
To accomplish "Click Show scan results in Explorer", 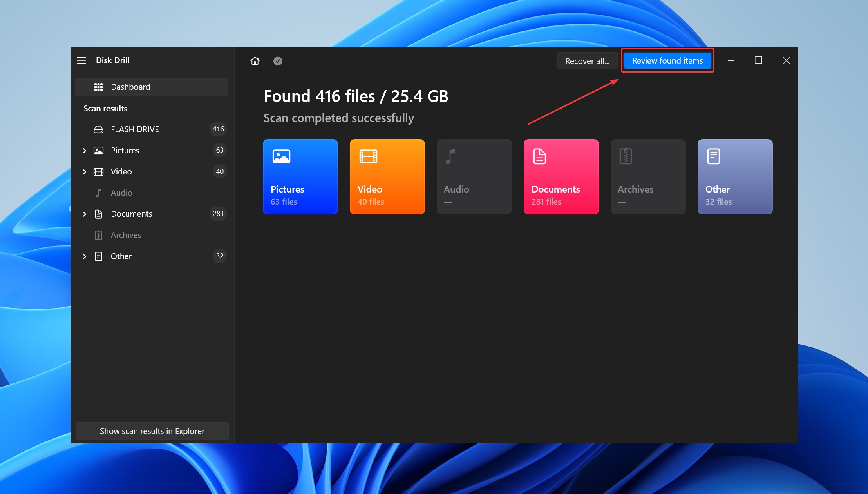I will [x=152, y=431].
